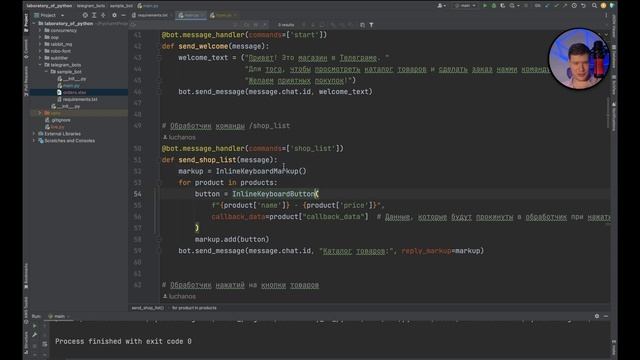Expand the concurrency folder

pos(40,30)
